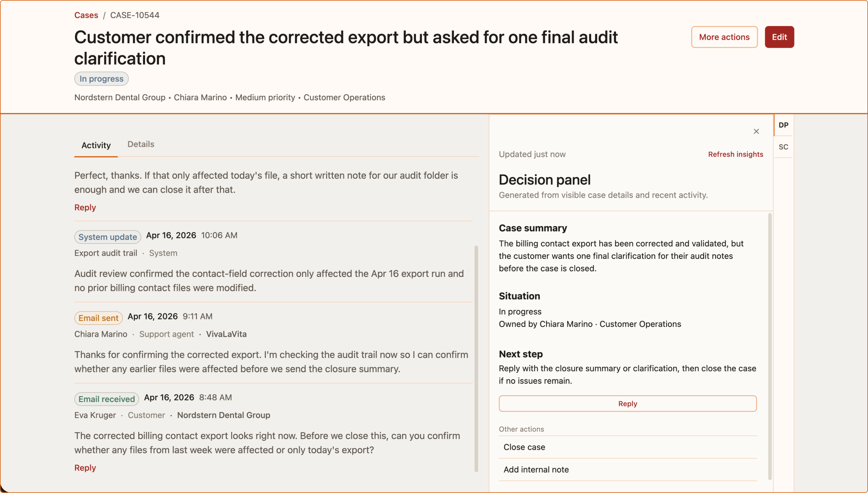Choose Close case under Other actions
The width and height of the screenshot is (868, 493).
(x=628, y=447)
